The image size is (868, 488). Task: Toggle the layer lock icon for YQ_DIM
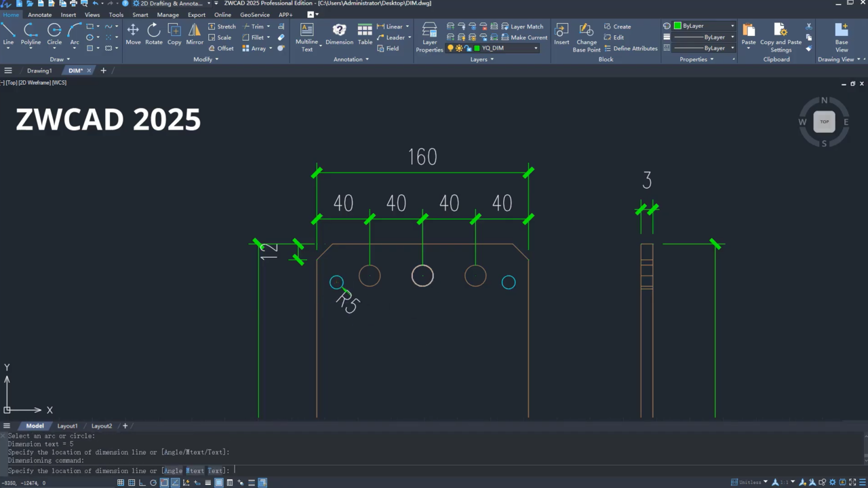pyautogui.click(x=468, y=48)
